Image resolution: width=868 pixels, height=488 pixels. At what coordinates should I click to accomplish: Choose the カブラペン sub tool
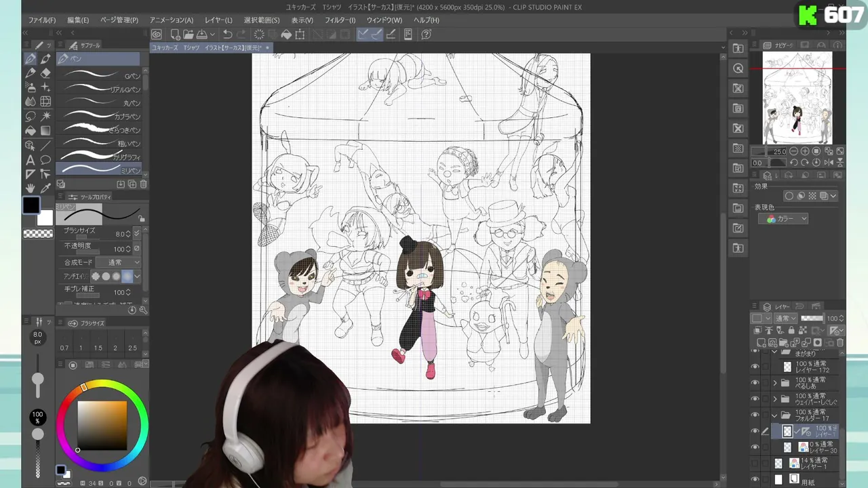pyautogui.click(x=100, y=116)
